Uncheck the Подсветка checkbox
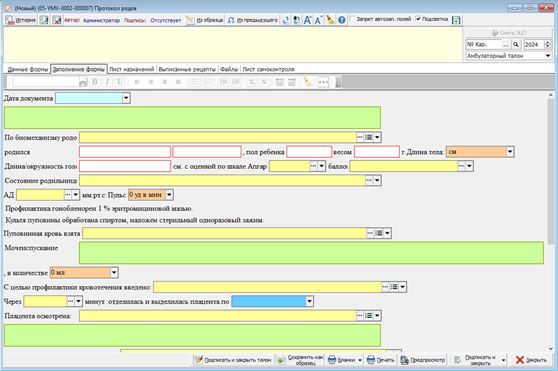This screenshot has height=371, width=558. pyautogui.click(x=418, y=19)
